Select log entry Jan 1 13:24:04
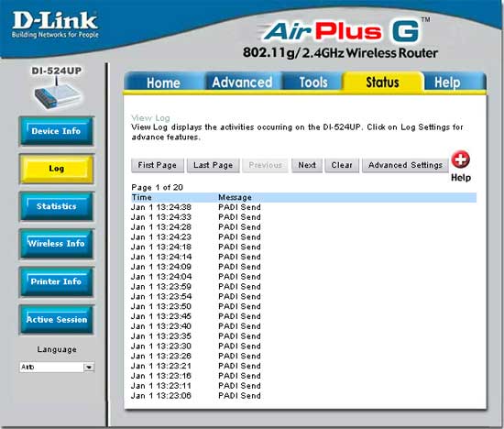504x429 pixels. pyautogui.click(x=196, y=277)
